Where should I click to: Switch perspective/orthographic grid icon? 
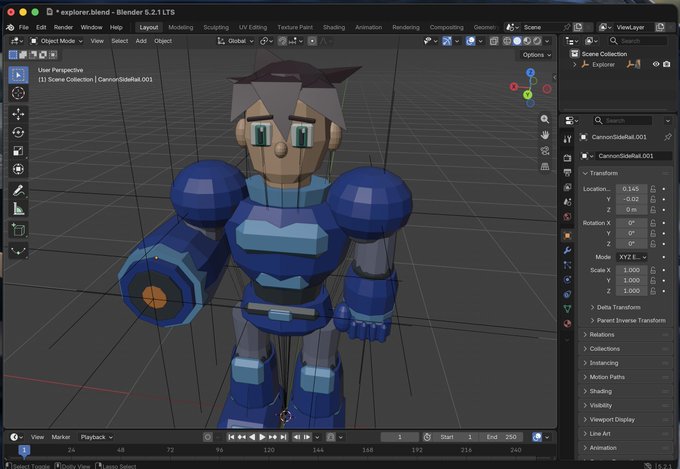[545, 166]
